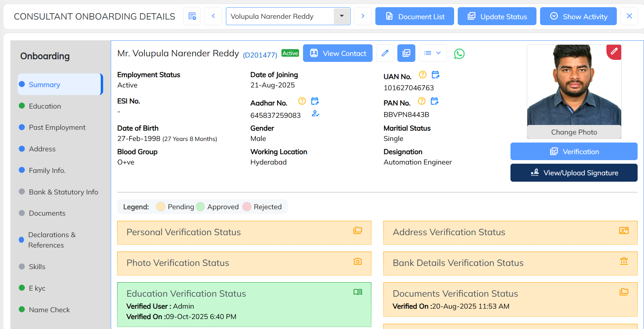644x329 pixels.
Task: Click the pencil edit icon next to View Contact
Action: (385, 53)
